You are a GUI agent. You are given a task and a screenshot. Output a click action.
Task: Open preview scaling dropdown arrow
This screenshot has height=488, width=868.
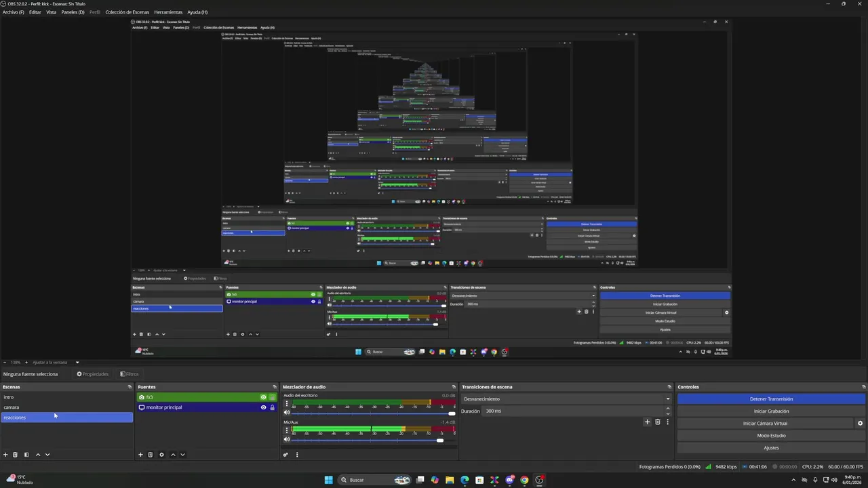tap(77, 363)
